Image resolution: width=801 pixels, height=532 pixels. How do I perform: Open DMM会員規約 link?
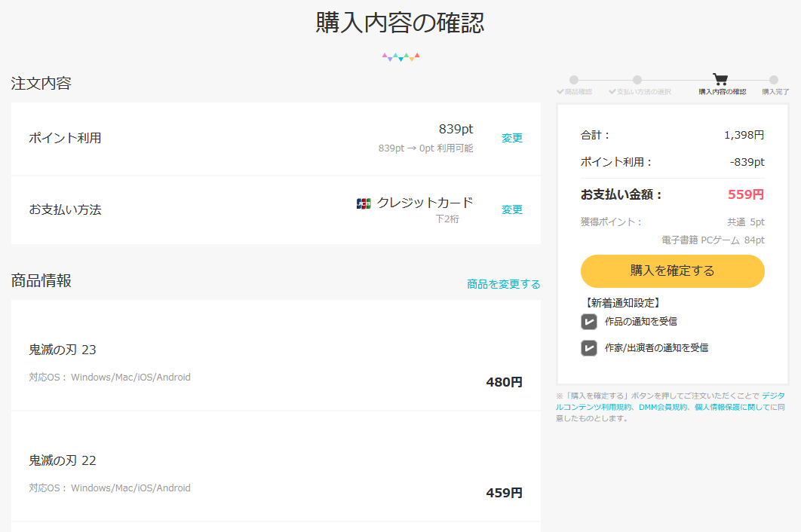tap(662, 407)
